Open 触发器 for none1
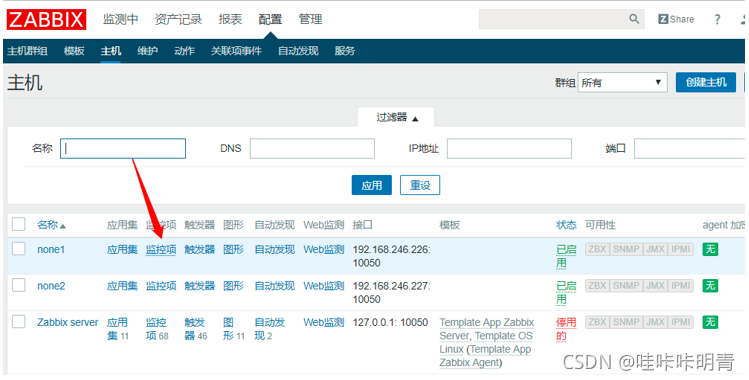 200,249
